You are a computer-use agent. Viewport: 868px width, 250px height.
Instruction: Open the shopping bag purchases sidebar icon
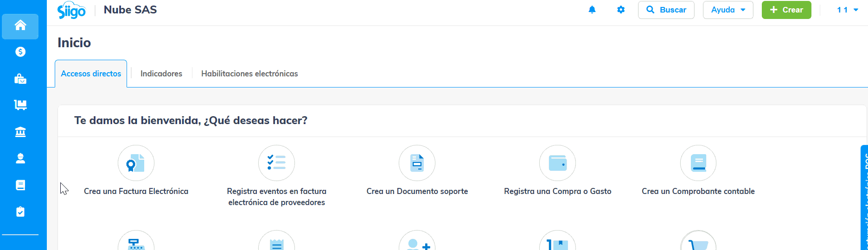pyautogui.click(x=20, y=79)
